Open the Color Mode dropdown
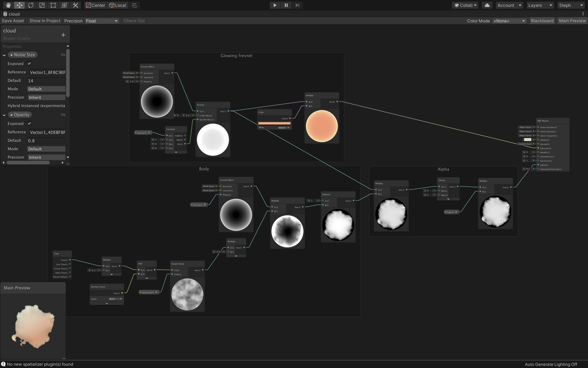The image size is (588, 368). click(x=509, y=21)
